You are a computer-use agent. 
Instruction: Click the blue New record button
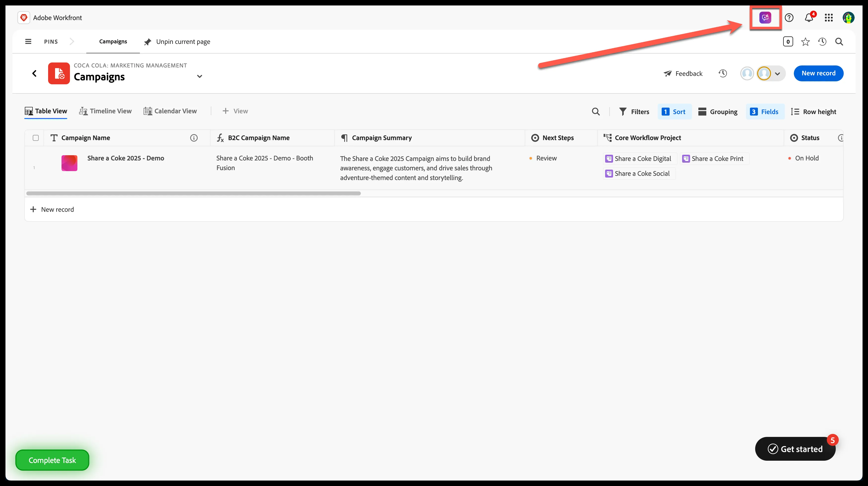[x=818, y=73]
